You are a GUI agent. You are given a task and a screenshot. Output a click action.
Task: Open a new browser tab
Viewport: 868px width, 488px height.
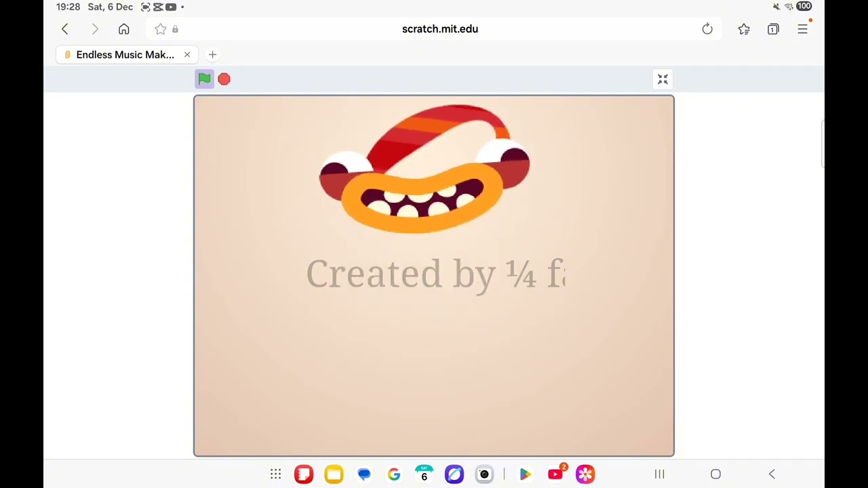pyautogui.click(x=212, y=55)
